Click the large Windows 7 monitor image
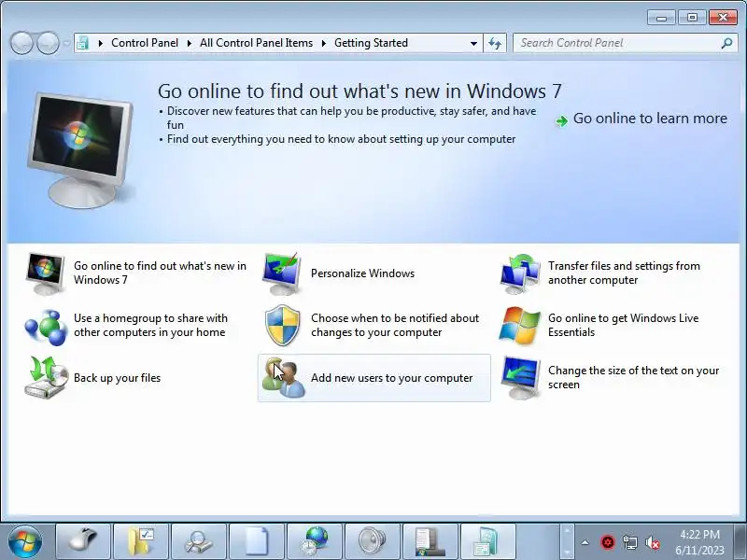Viewport: 747px width, 560px height. (x=80, y=150)
